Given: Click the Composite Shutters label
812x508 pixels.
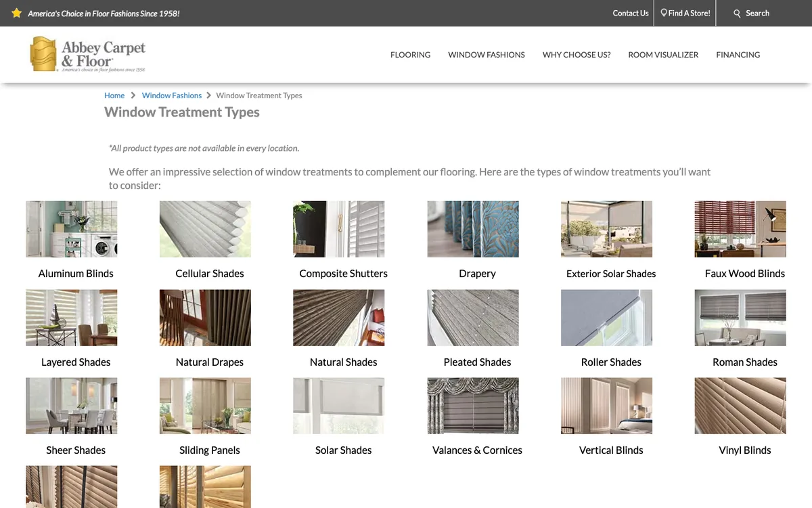Looking at the screenshot, I should click(x=344, y=274).
